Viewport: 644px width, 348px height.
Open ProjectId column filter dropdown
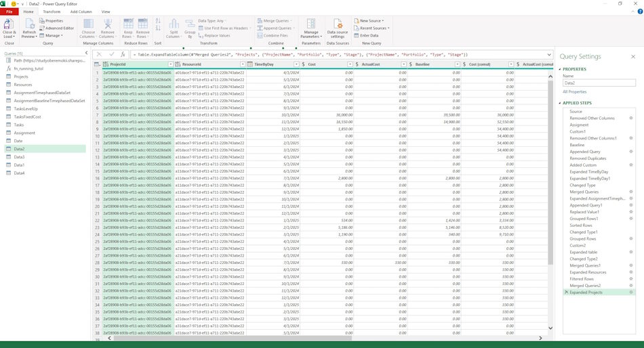coord(170,64)
